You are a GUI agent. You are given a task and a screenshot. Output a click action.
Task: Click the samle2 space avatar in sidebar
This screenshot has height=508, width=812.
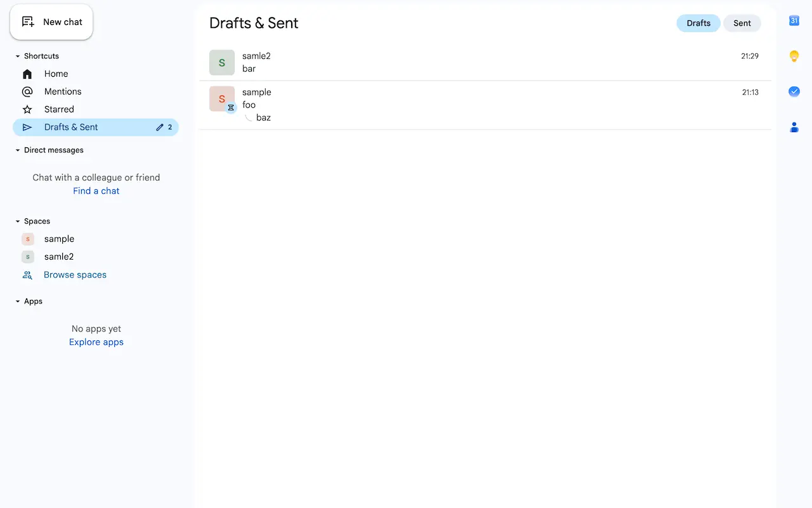[x=27, y=257]
